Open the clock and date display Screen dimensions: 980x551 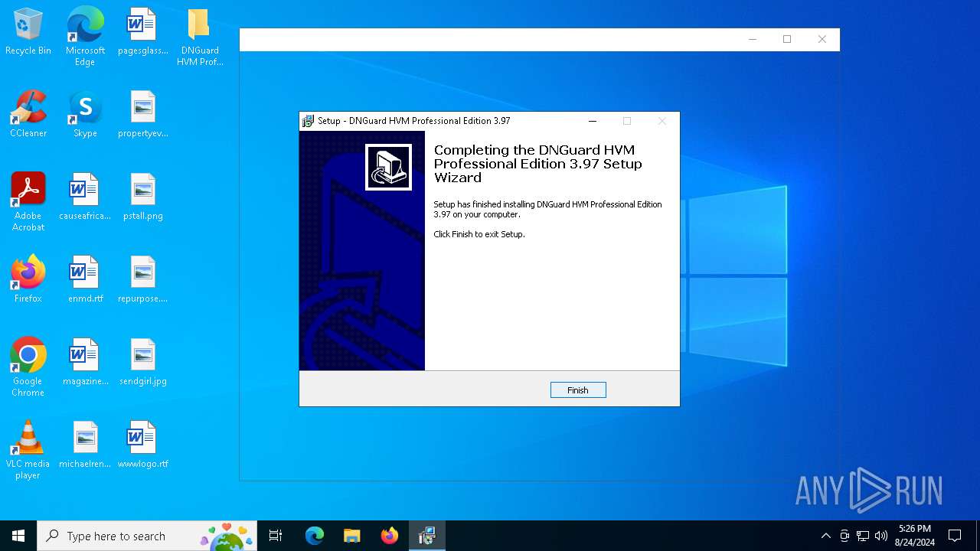[915, 536]
